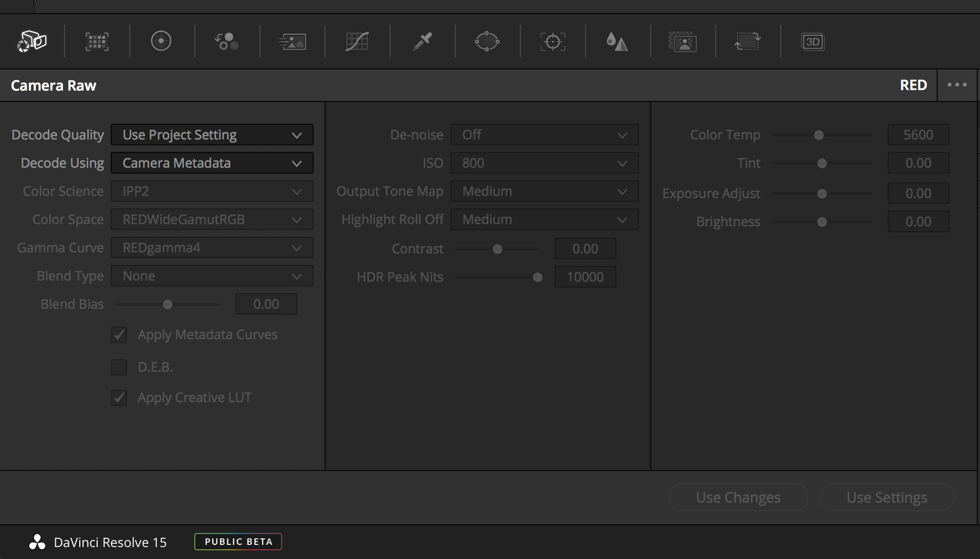The height and width of the screenshot is (559, 980).
Task: Click the Exposure Adjust value field
Action: [919, 193]
